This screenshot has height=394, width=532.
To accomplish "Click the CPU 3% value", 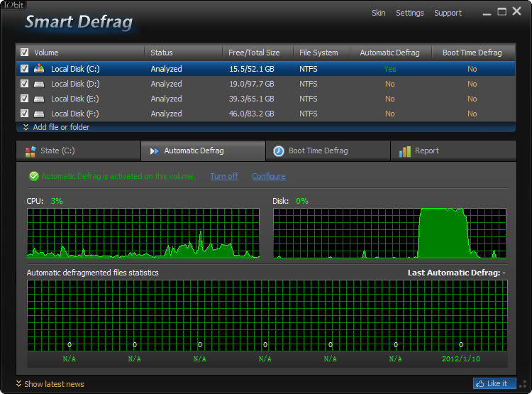I will 57,201.
